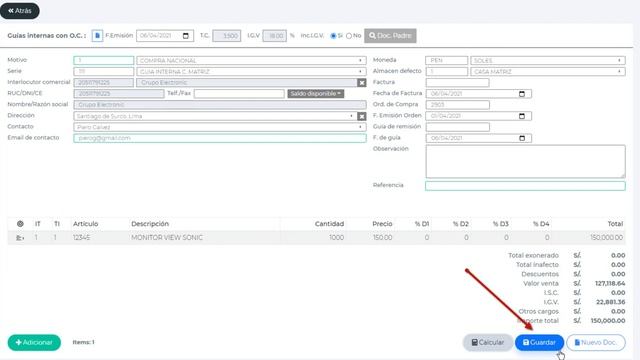The height and width of the screenshot is (360, 640).
Task: Create a new document with Nuevo Doc.
Action: [596, 342]
